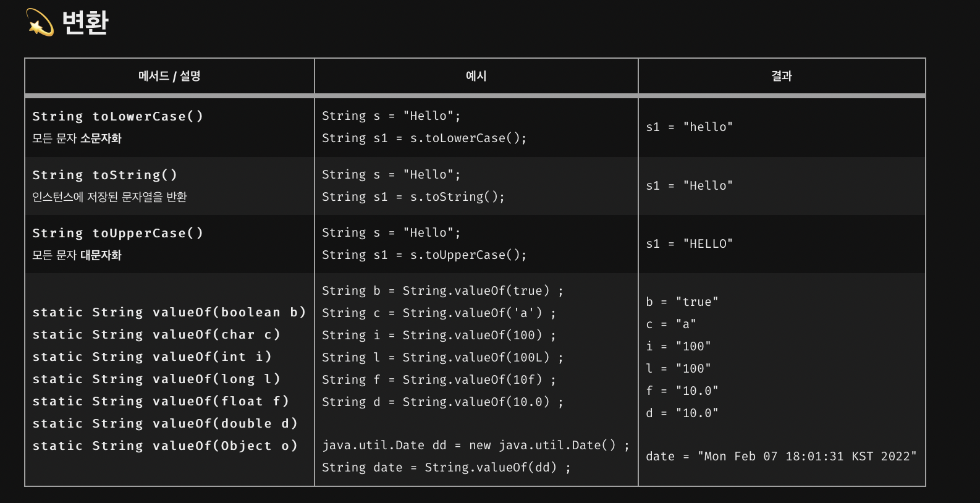Click the f = "10.0" result line
Image resolution: width=980 pixels, height=503 pixels.
[682, 391]
